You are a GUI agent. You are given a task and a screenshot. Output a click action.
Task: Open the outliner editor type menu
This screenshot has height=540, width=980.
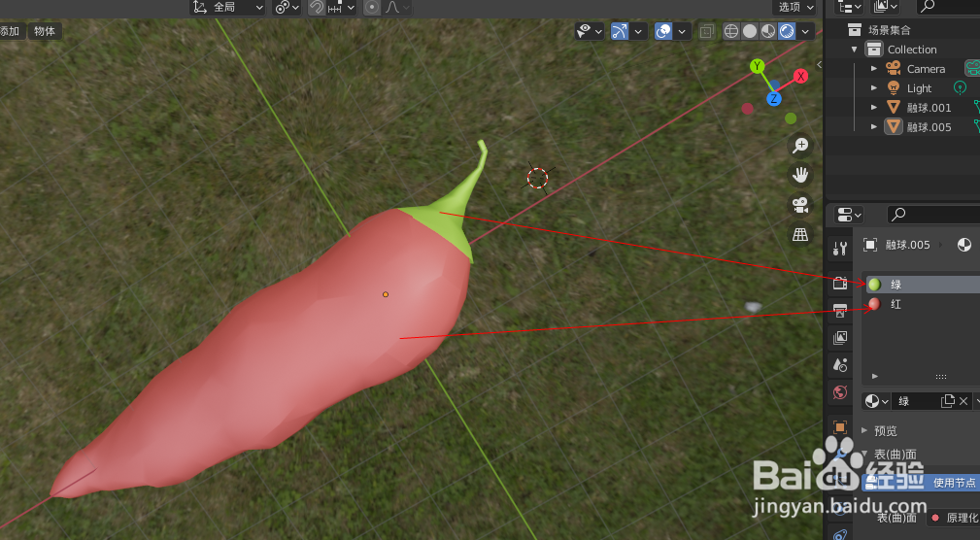[850, 7]
